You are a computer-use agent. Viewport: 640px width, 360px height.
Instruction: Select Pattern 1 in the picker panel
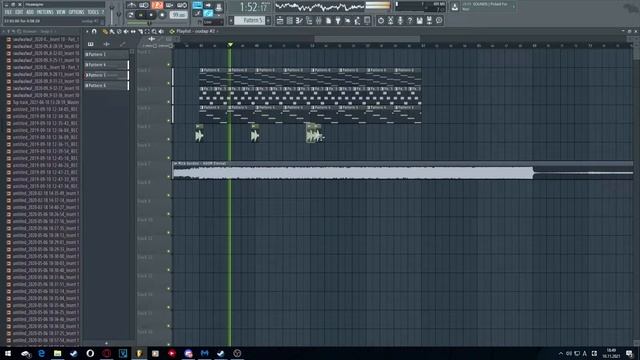click(x=106, y=54)
